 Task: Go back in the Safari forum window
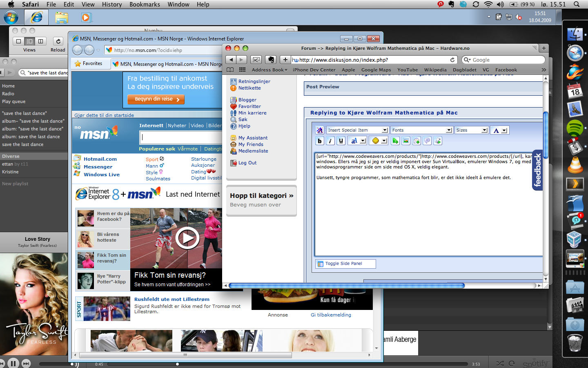(x=231, y=60)
